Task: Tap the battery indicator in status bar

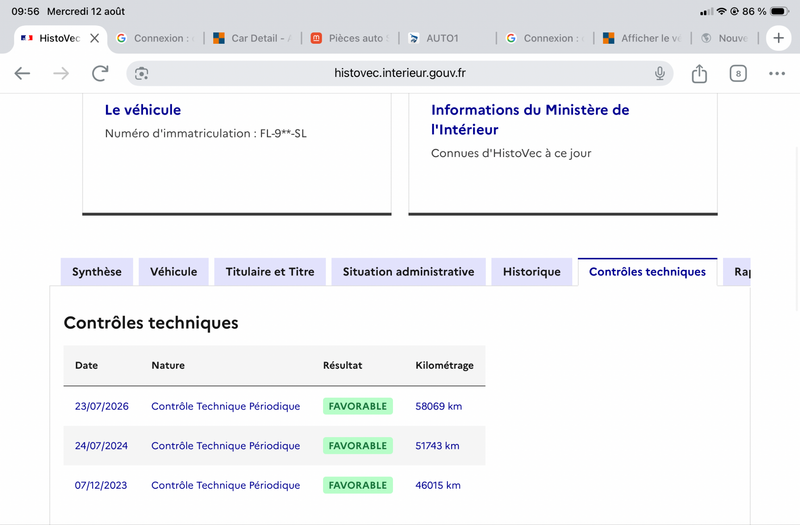Action: click(x=780, y=11)
